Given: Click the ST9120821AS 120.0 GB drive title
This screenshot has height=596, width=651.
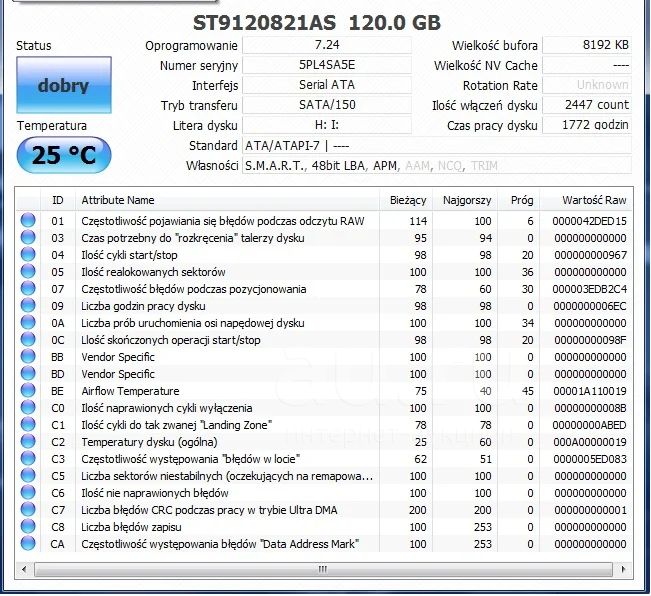Looking at the screenshot, I should 317,22.
